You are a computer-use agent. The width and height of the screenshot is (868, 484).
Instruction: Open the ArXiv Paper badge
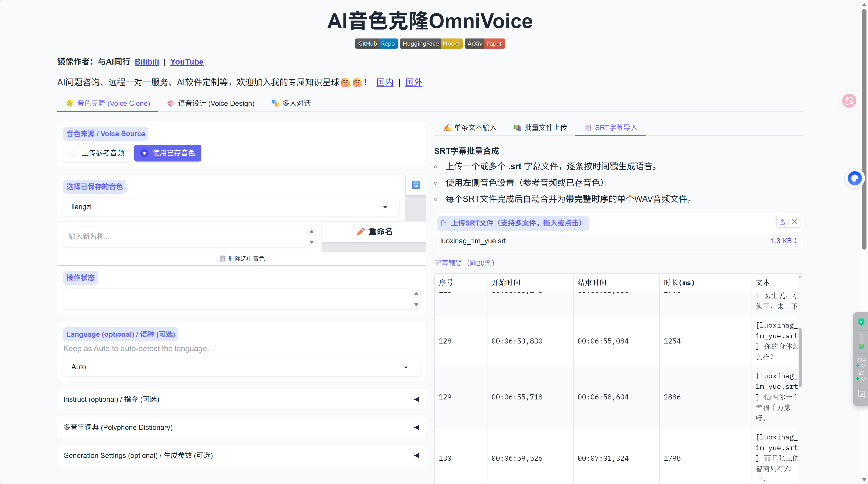[x=484, y=44]
